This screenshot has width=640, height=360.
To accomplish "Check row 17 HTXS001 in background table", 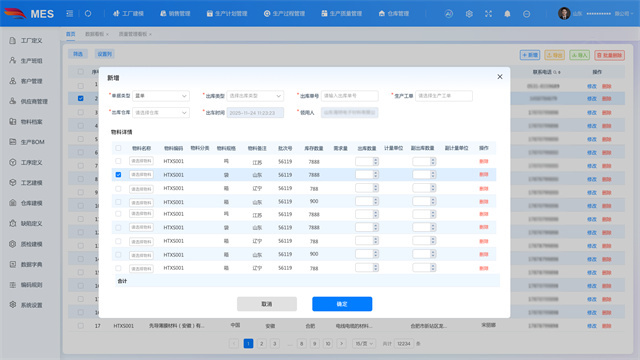I will click(x=80, y=326).
